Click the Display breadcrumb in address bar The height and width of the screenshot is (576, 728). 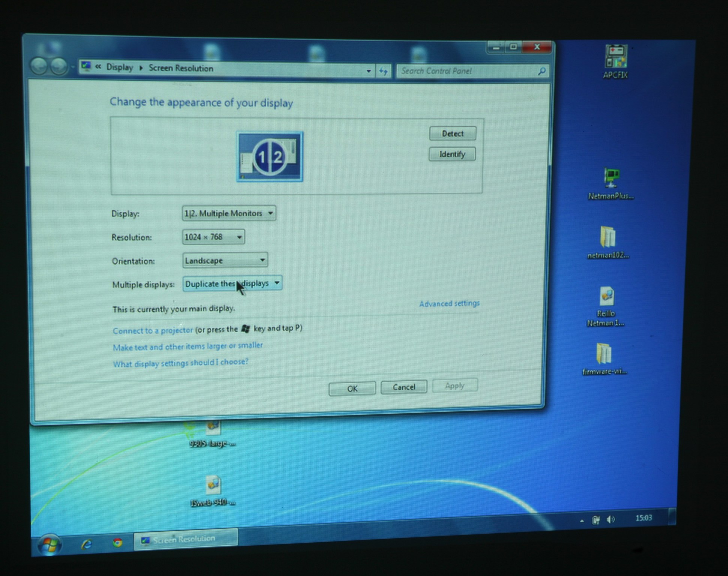pyautogui.click(x=120, y=67)
